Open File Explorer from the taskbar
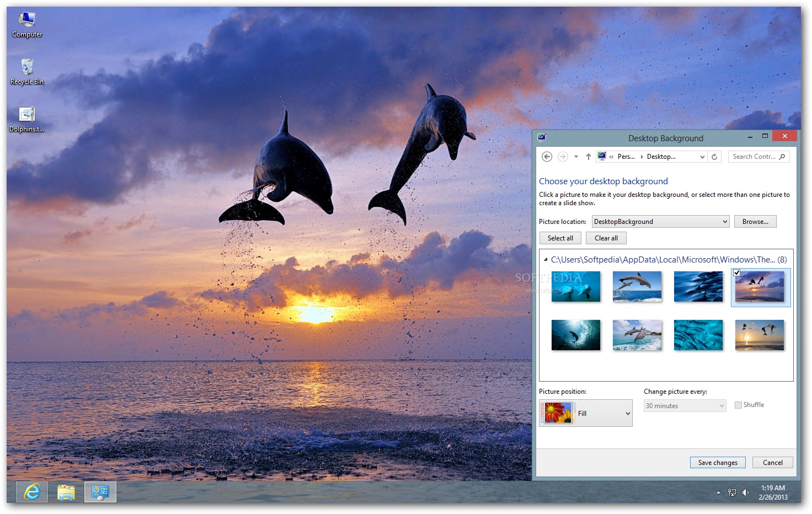This screenshot has height=514, width=812. [66, 492]
